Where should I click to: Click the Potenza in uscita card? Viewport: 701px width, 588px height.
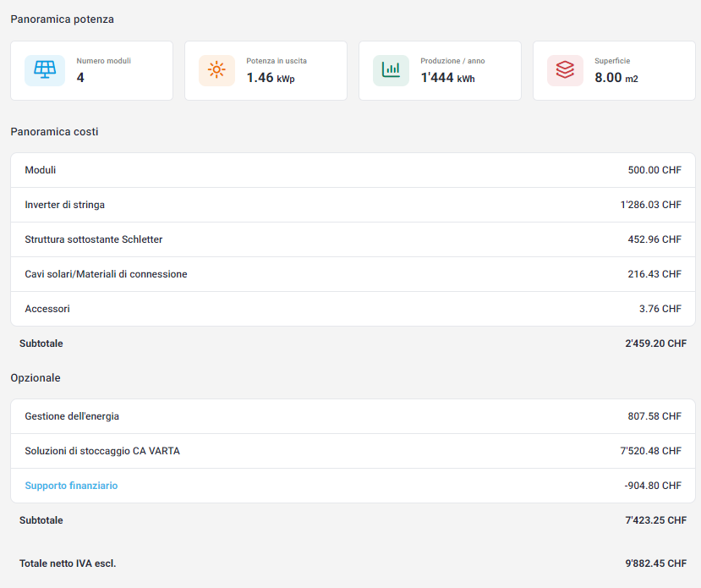coord(266,71)
